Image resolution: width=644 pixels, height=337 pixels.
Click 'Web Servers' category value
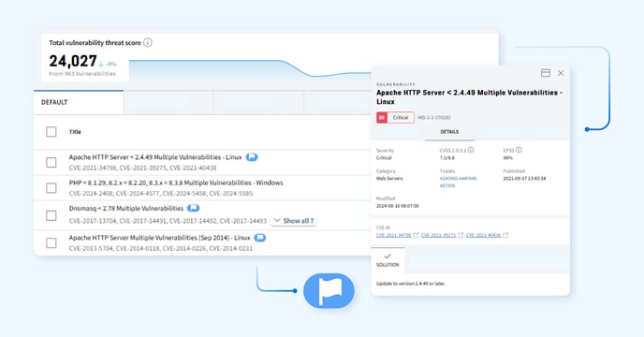pos(389,179)
